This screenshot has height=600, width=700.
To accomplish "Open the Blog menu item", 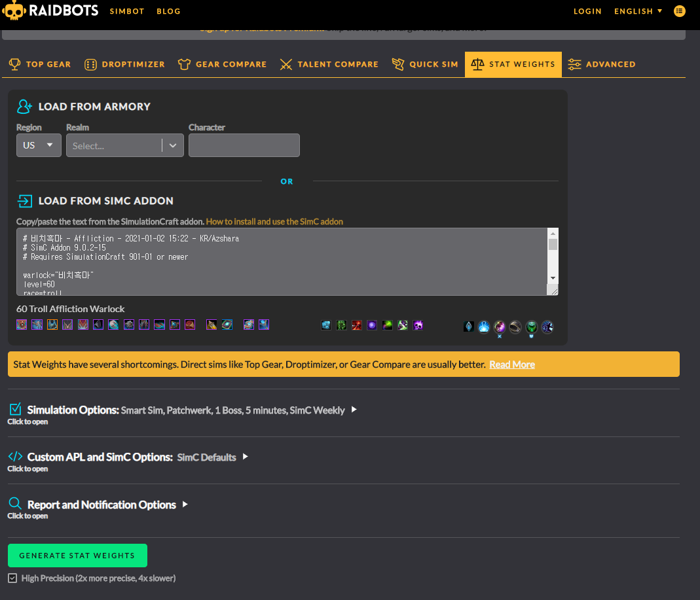I will point(169,11).
